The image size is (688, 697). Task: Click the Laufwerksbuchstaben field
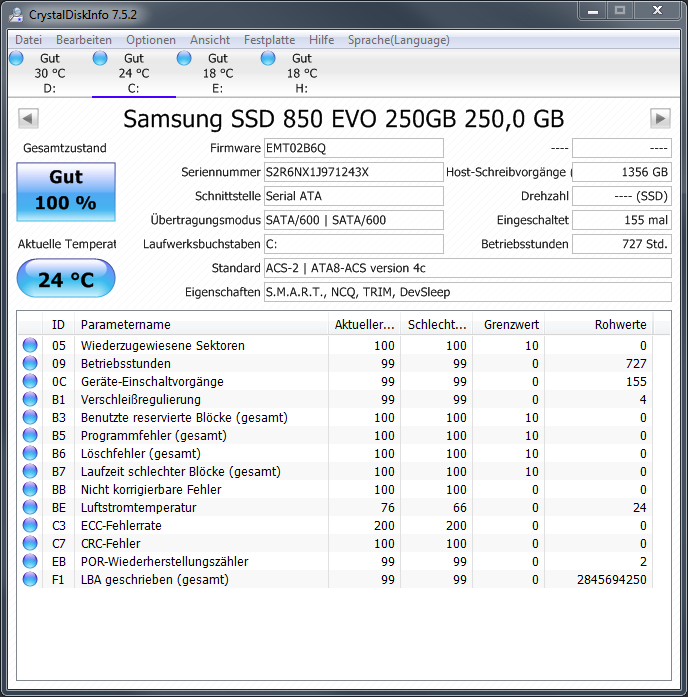coord(354,244)
